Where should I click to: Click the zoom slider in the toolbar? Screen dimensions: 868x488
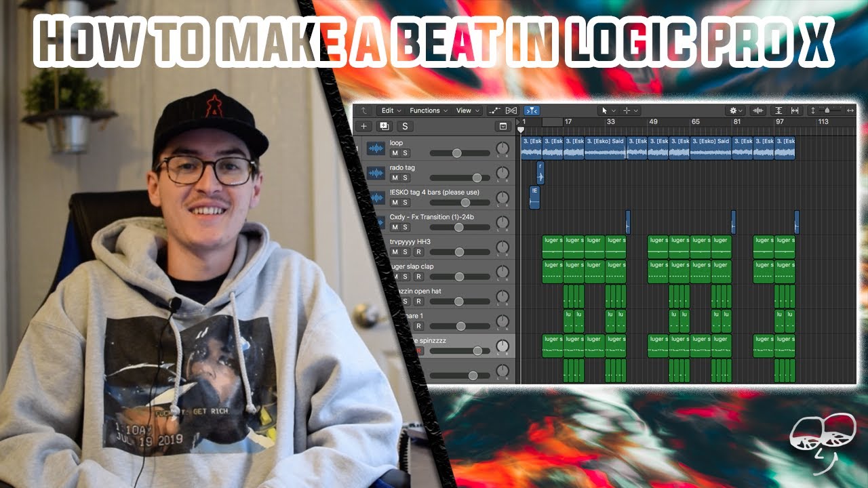click(827, 110)
